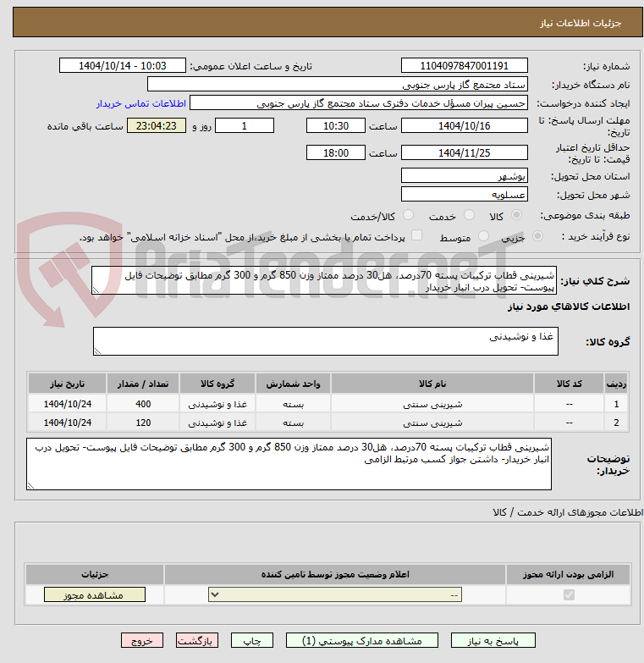Screen dimensions: 644x663
Task: Click the شهر محل تحویل field عسلویه
Action: click(x=464, y=194)
